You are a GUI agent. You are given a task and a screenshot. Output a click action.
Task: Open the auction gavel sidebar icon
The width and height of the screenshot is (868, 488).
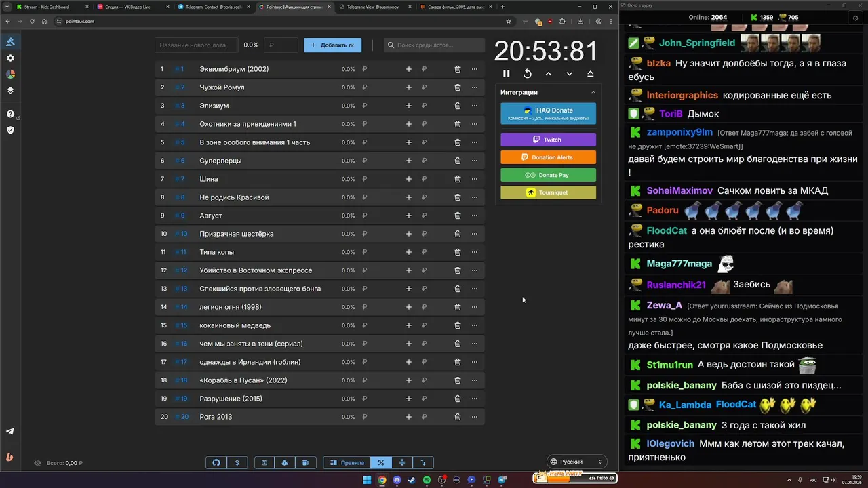coord(10,41)
